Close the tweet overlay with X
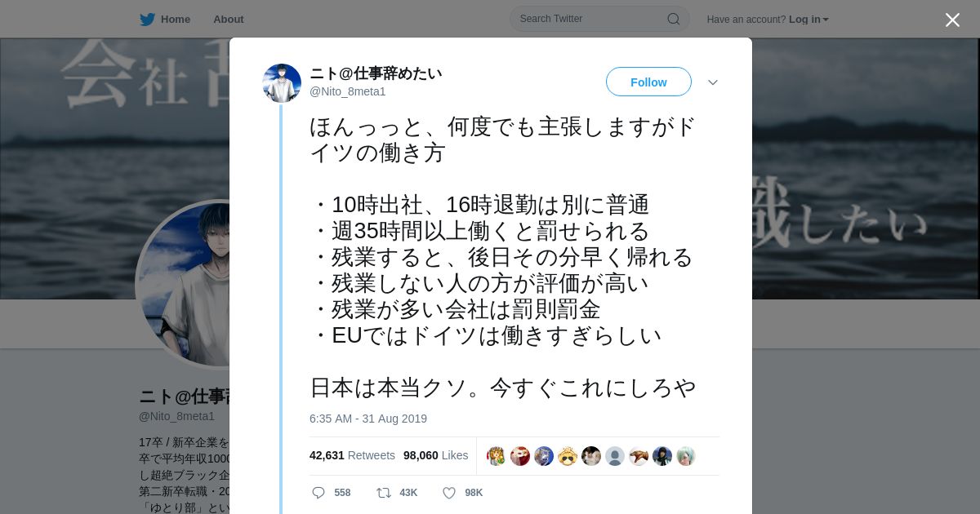 952,20
